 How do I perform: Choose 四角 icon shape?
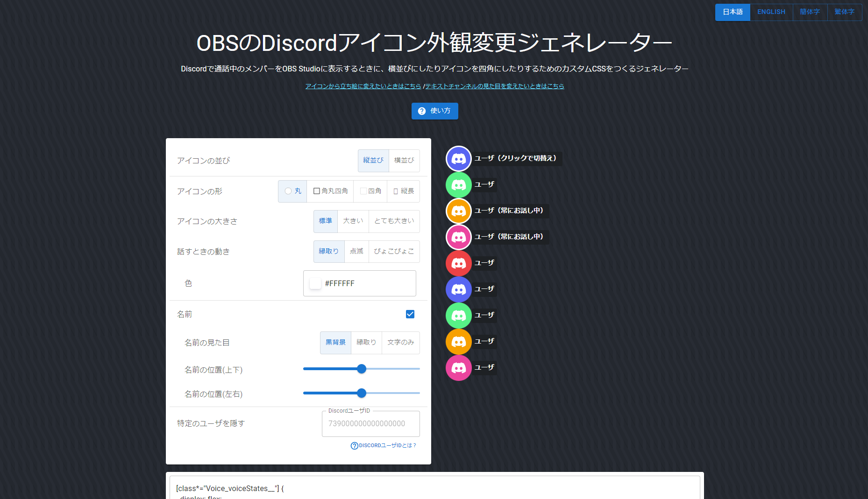(x=370, y=191)
